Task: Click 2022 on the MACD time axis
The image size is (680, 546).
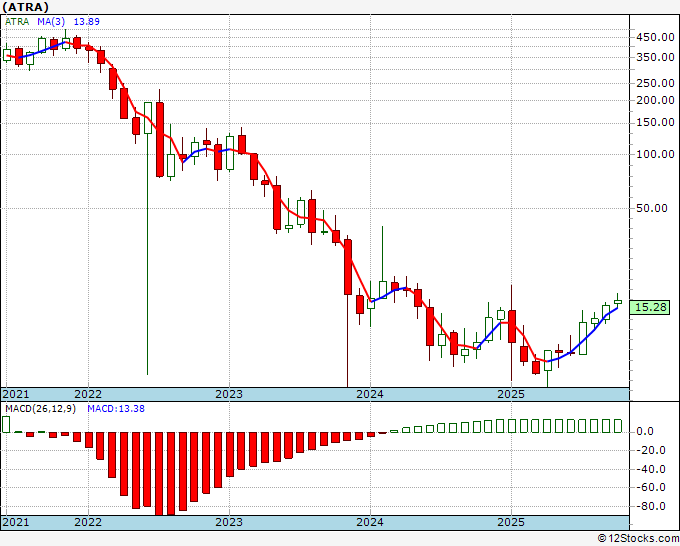Action: point(88,522)
